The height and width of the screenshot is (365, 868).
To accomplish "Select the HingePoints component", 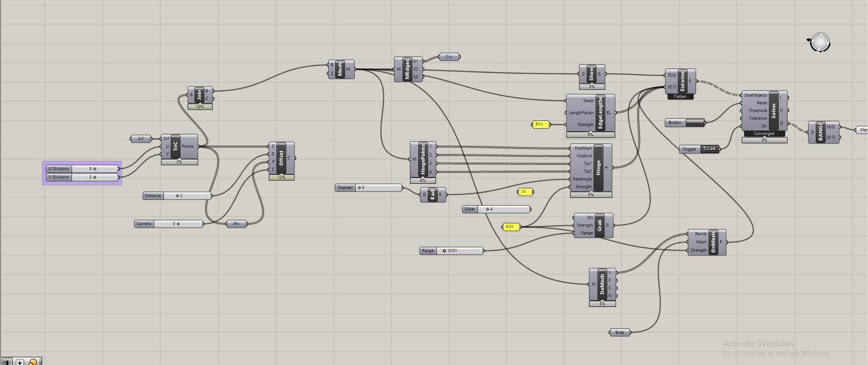I will [x=423, y=159].
